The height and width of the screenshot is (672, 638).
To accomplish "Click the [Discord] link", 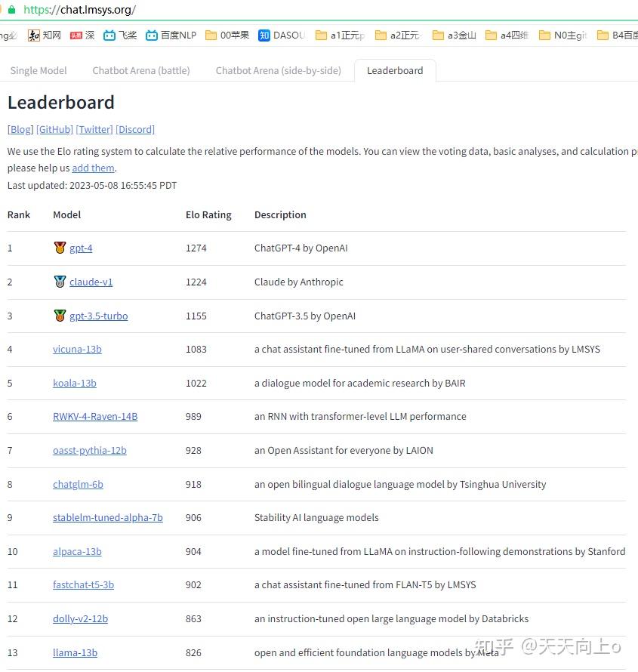I will pyautogui.click(x=135, y=129).
